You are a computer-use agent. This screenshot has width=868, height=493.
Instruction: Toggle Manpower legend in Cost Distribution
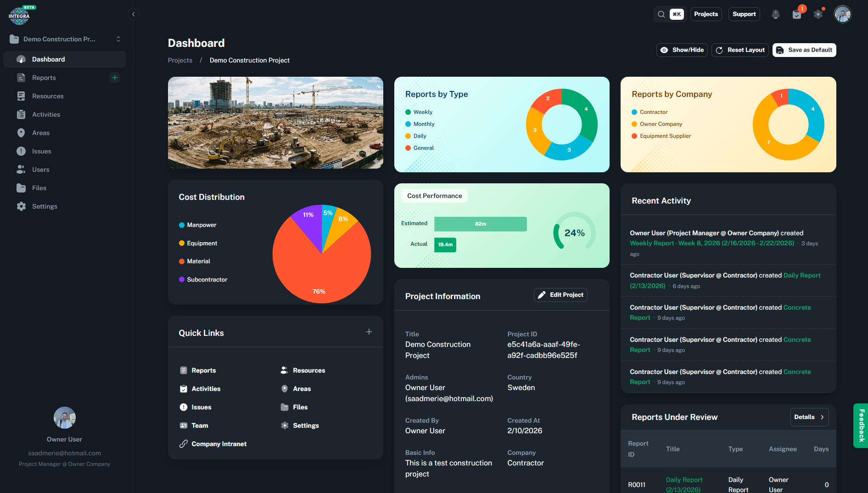tap(197, 225)
